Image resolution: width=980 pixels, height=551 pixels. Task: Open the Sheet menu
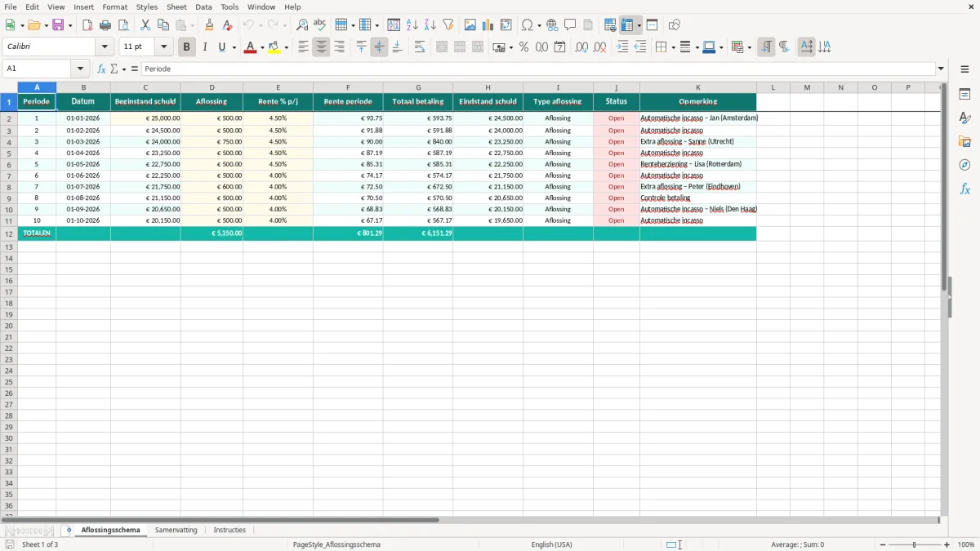click(176, 7)
